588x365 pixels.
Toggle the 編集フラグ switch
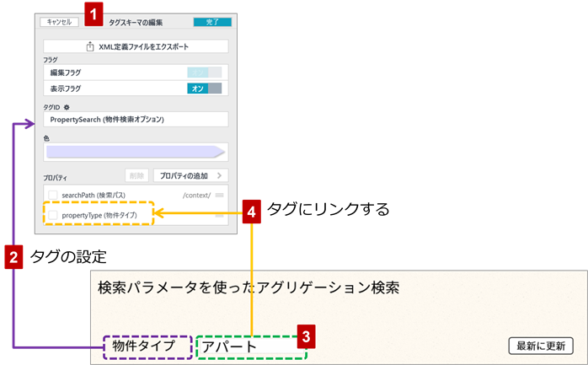coord(205,72)
